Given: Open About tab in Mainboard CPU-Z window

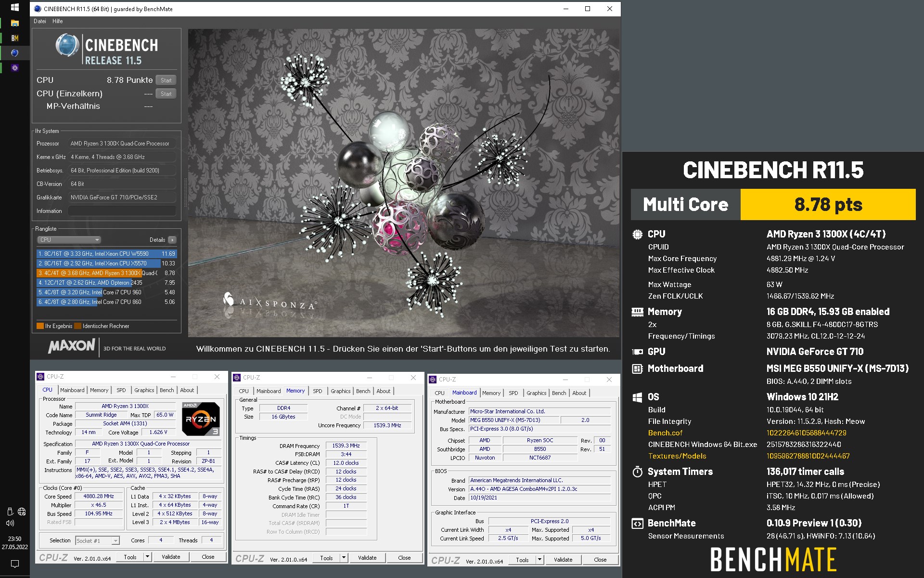Looking at the screenshot, I should (x=579, y=393).
